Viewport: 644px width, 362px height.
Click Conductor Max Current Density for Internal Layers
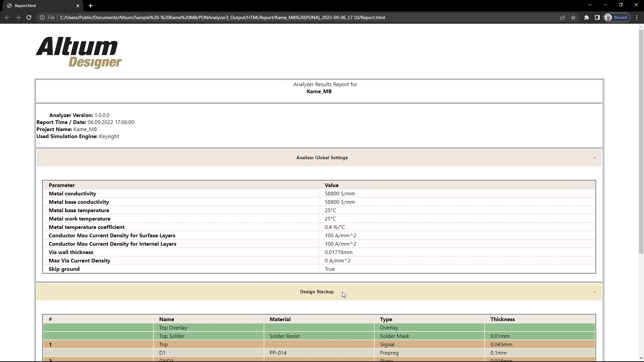point(112,244)
